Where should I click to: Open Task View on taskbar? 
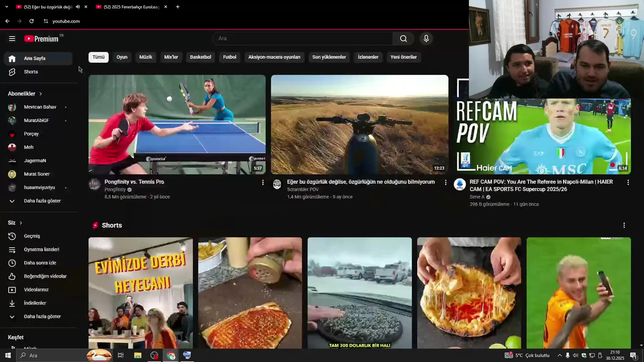121,355
